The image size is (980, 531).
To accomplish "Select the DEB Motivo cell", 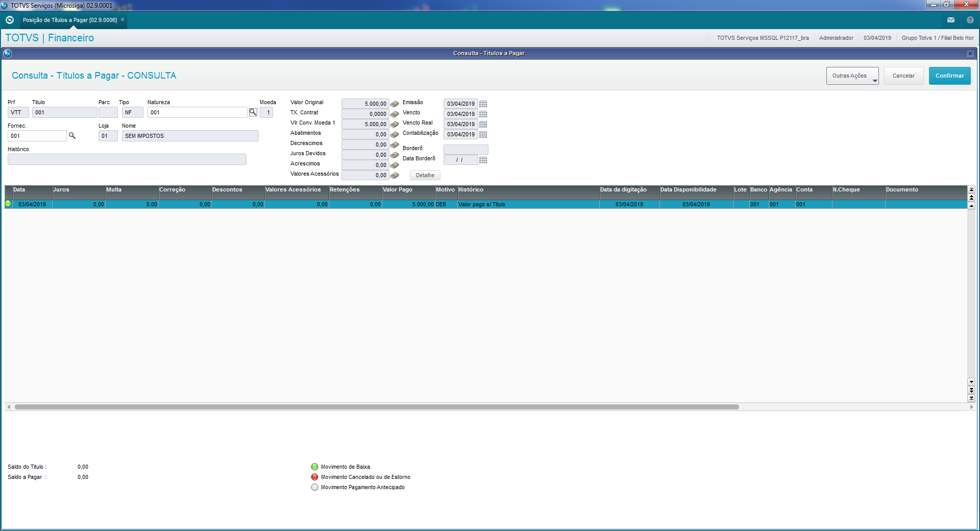I will tap(446, 204).
